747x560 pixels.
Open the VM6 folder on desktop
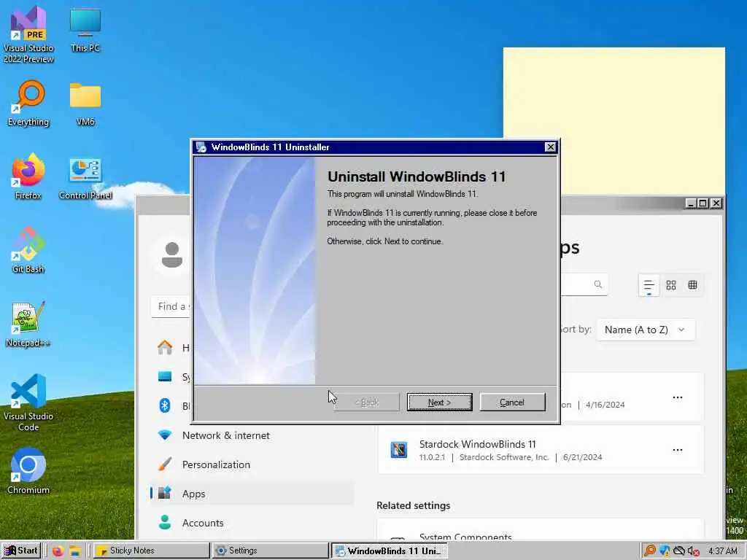pyautogui.click(x=85, y=104)
